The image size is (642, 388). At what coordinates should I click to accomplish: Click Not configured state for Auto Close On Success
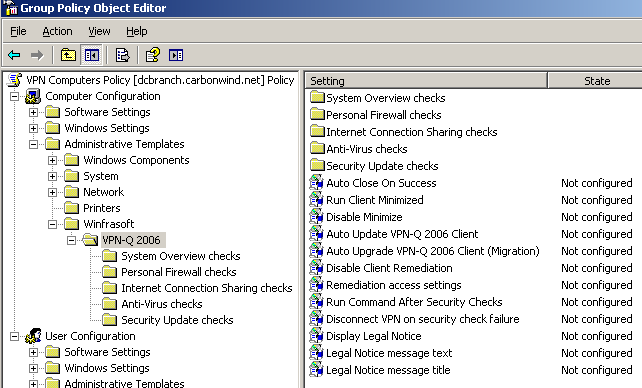597,183
